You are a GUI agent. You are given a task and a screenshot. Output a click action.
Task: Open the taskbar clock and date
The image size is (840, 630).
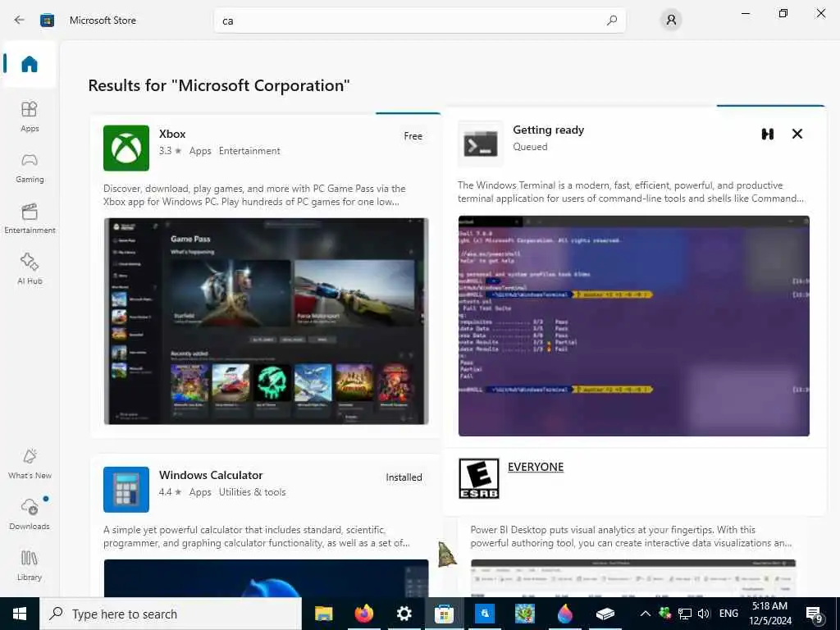pos(769,614)
